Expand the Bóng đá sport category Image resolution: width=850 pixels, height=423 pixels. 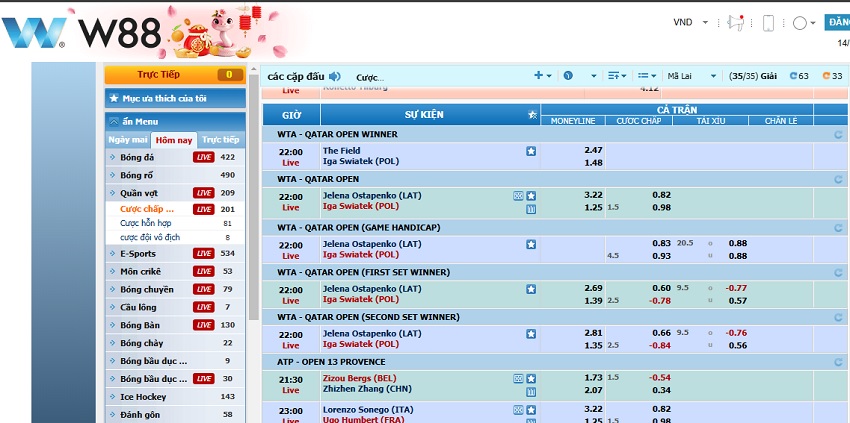click(175, 157)
